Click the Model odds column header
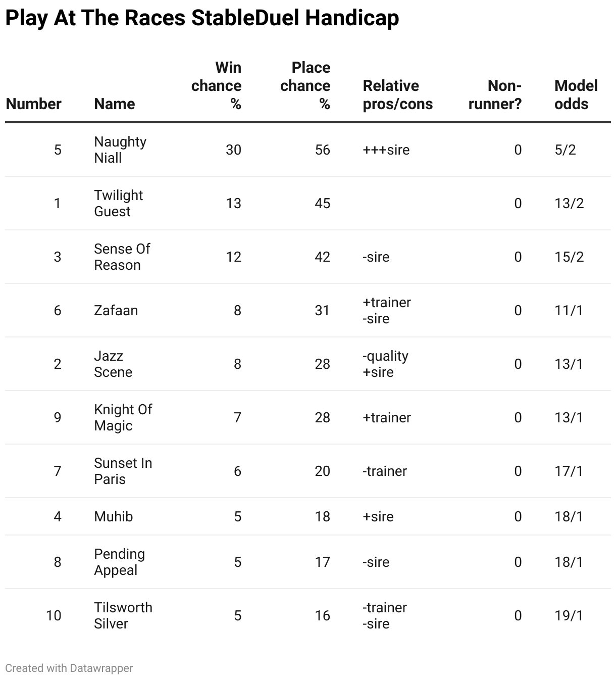Screen dimensions: 616x680 (576, 94)
